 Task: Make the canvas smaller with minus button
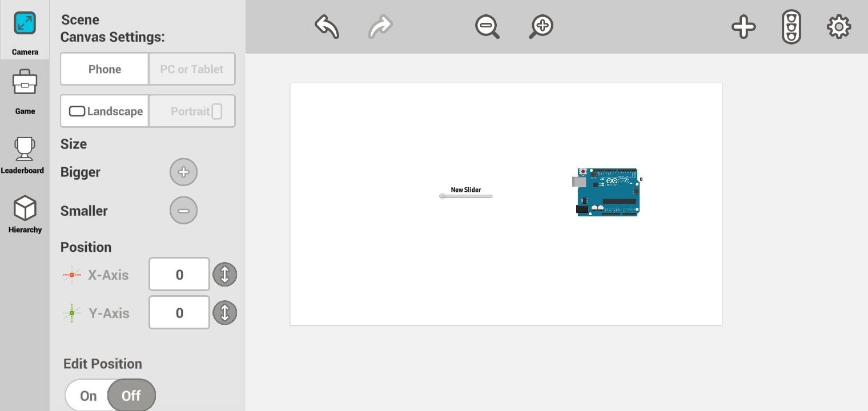click(183, 211)
